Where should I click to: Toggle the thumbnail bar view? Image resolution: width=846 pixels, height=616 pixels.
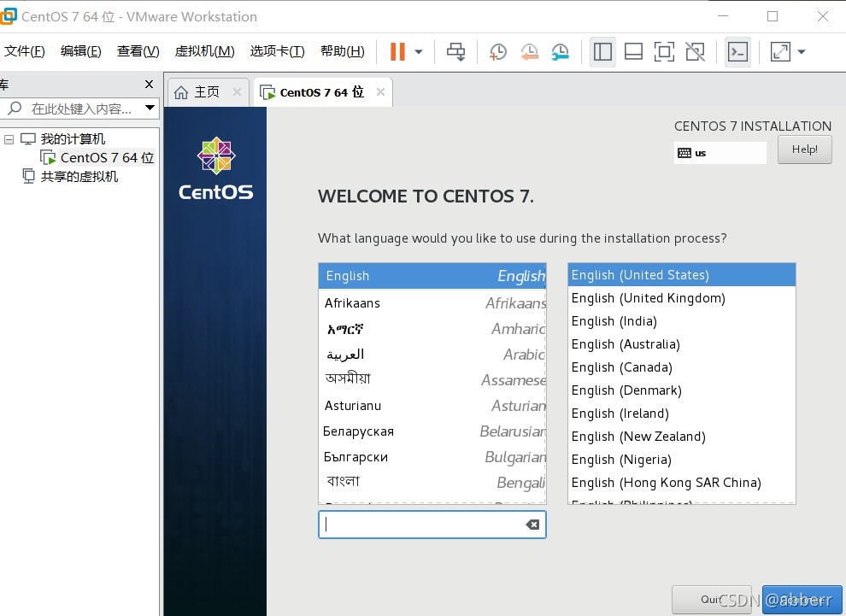(633, 52)
